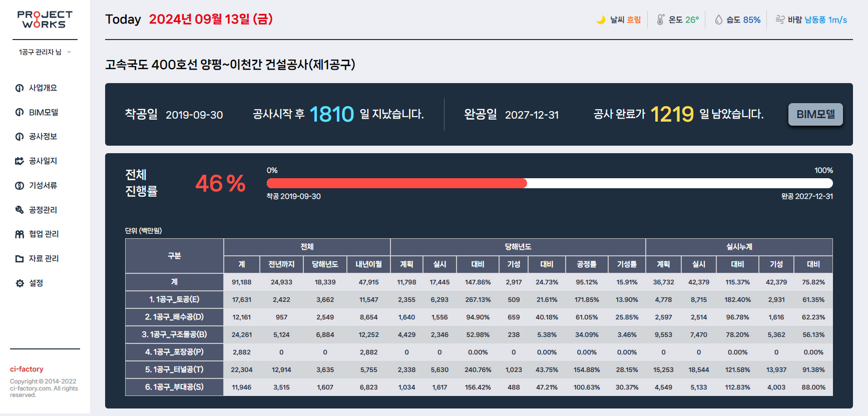
Task: Select the 1공구_토공(E) table row header
Action: pyautogui.click(x=174, y=299)
